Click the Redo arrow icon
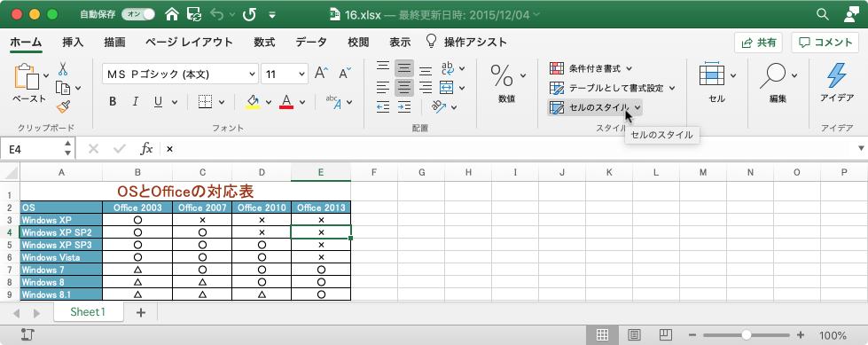The image size is (868, 345). (x=249, y=14)
